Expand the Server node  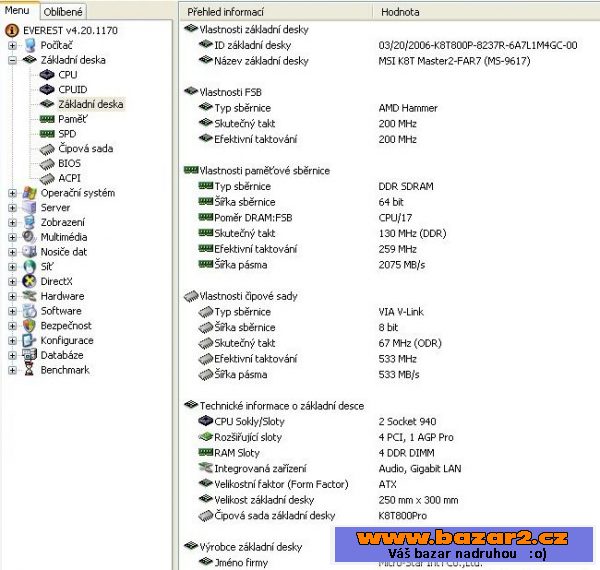pyautogui.click(x=12, y=208)
